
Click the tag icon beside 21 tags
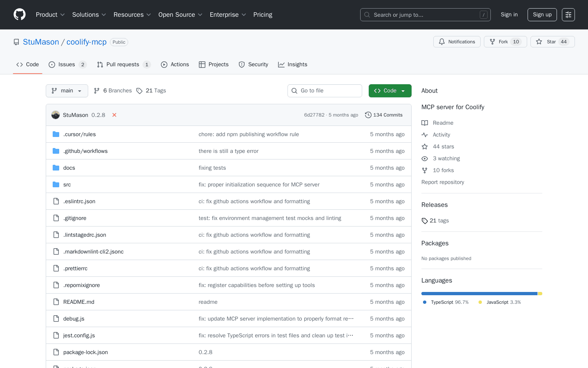pos(424,221)
